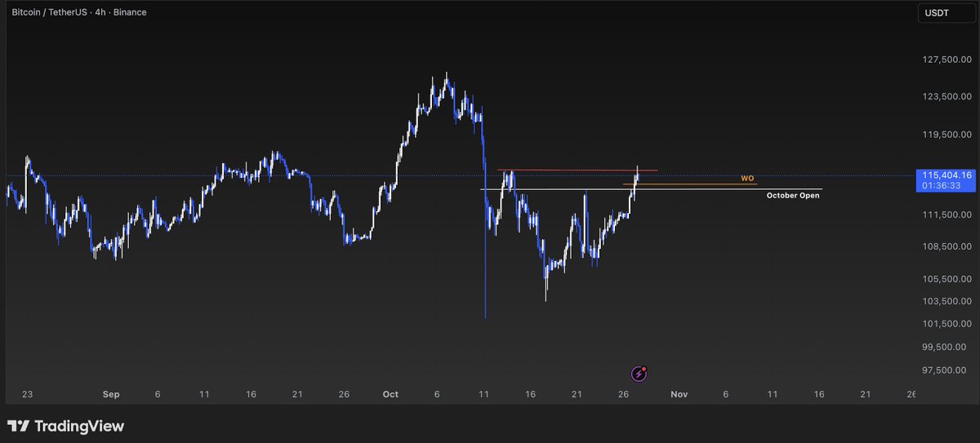Click the 127,500.00 price axis label
The image size is (980, 443).
(x=947, y=60)
